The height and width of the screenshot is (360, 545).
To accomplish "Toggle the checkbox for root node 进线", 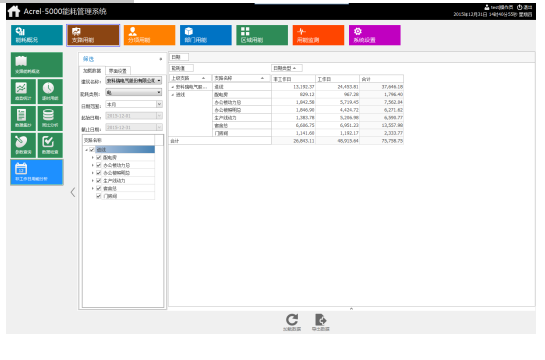I will point(92,150).
